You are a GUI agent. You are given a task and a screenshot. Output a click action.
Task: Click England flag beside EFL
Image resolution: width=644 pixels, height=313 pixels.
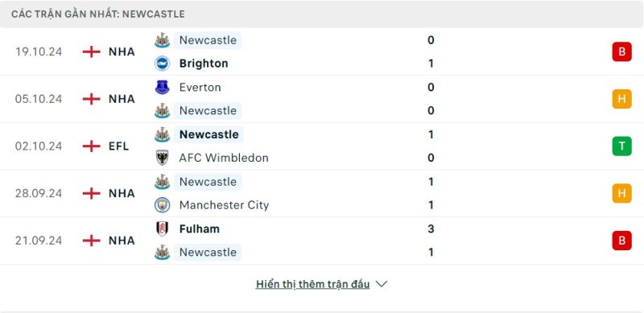[x=92, y=146]
